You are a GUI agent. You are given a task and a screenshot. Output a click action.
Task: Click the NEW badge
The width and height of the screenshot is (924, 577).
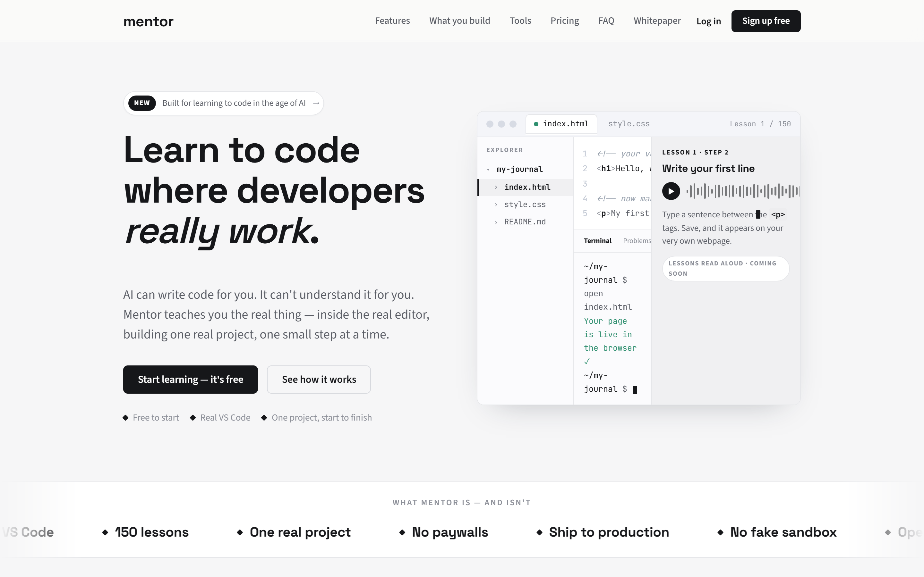[x=142, y=103]
